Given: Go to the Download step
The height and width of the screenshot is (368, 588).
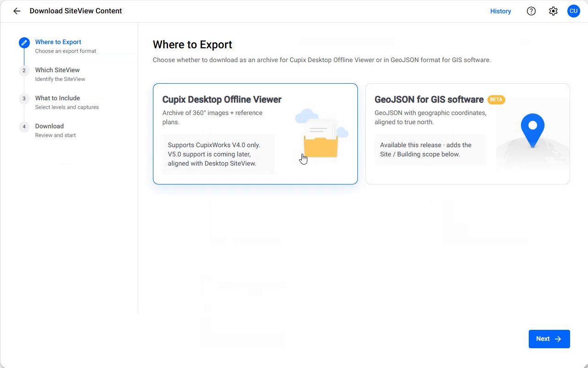Looking at the screenshot, I should point(49,126).
